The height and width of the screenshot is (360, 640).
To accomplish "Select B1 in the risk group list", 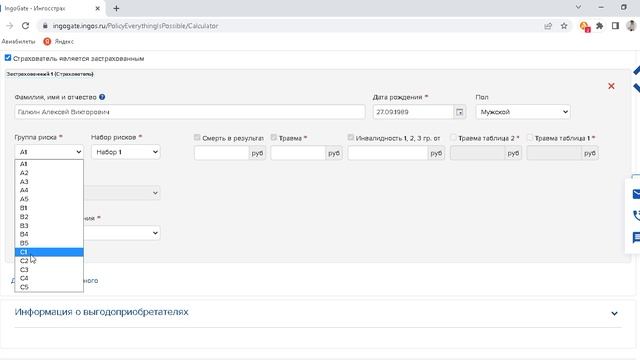I will pyautogui.click(x=49, y=208).
